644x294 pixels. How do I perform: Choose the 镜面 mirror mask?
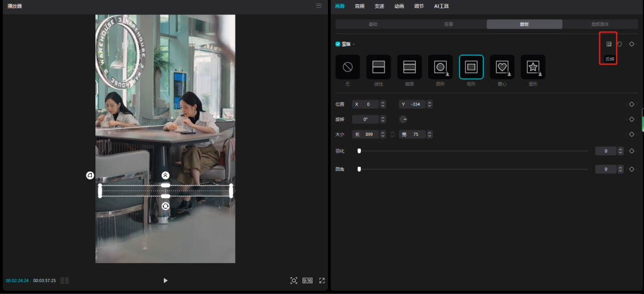pyautogui.click(x=410, y=67)
